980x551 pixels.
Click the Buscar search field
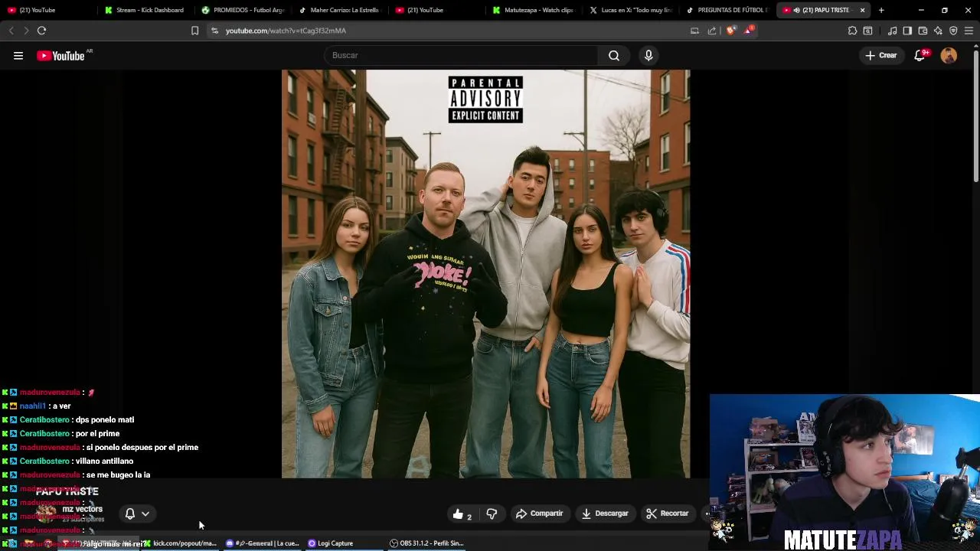pos(462,55)
